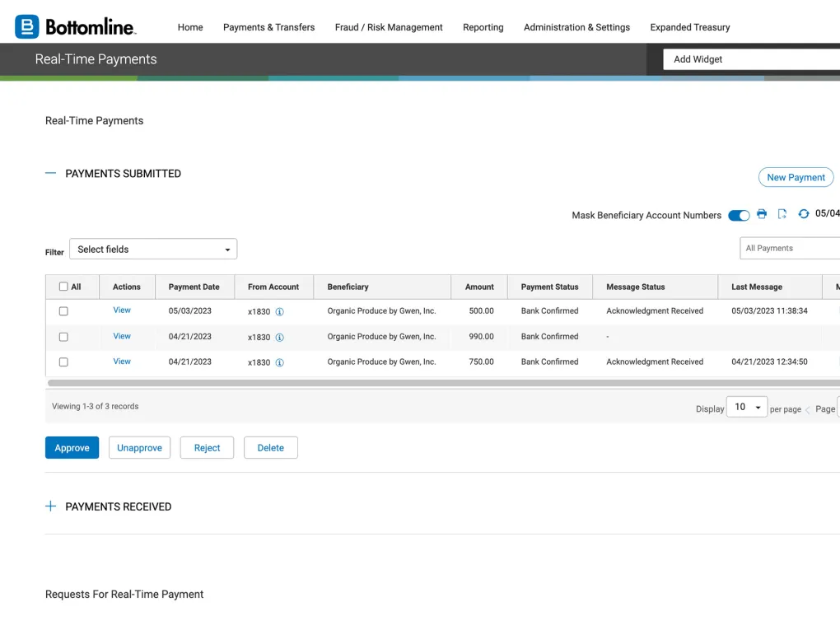Click info icon for 05/03/2023 payment account

(x=280, y=312)
